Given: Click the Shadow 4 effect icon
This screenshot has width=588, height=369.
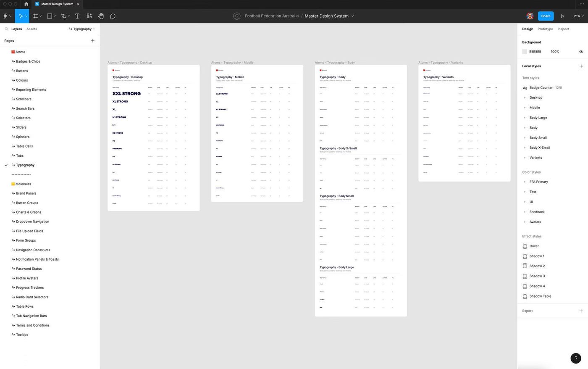Looking at the screenshot, I should tap(525, 286).
